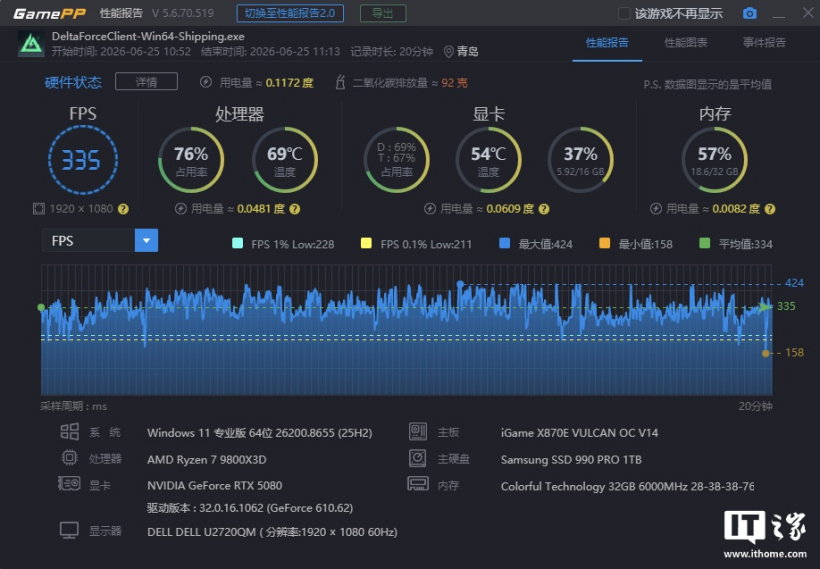The height and width of the screenshot is (569, 820).
Task: Click the GPU 54℃ temperature gauge
Action: 488,160
